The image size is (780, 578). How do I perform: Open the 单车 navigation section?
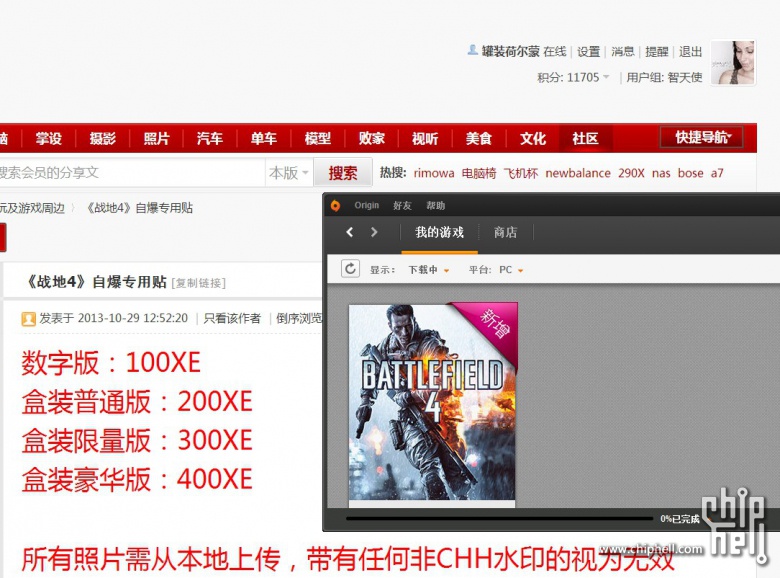click(x=264, y=138)
